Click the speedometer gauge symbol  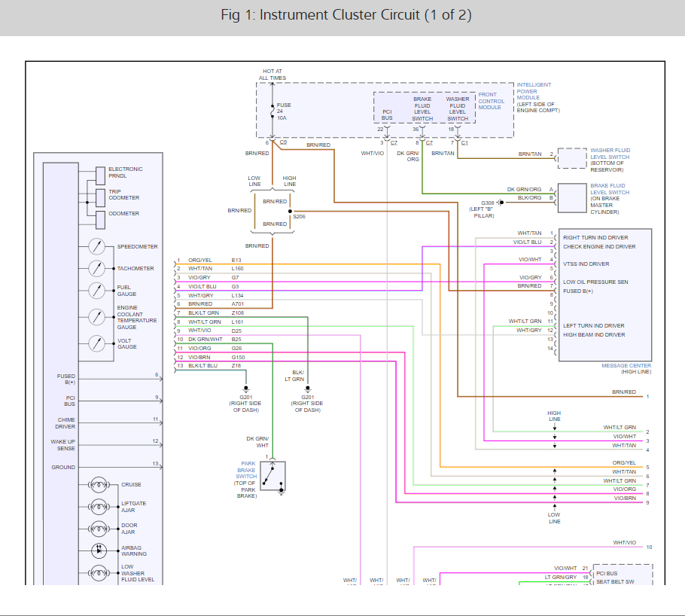(96, 246)
